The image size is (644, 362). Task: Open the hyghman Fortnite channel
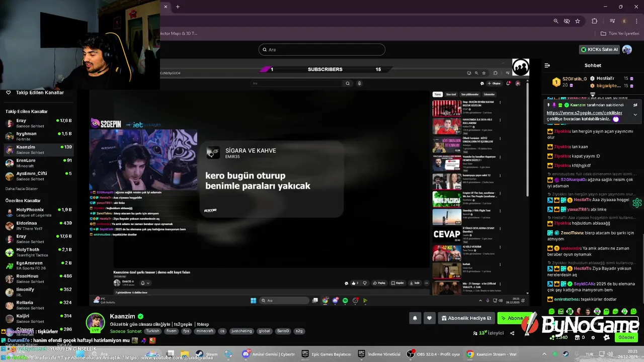[39, 136]
